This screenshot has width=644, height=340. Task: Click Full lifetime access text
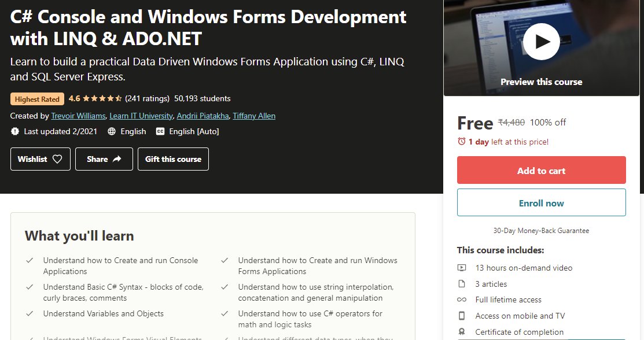(509, 300)
